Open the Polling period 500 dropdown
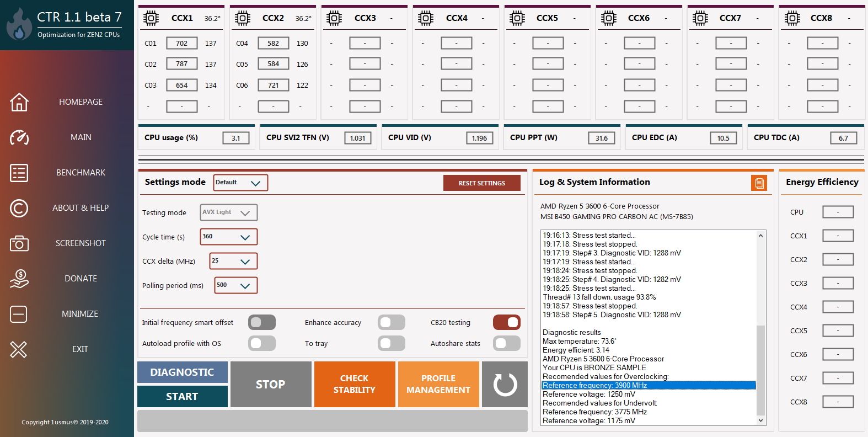 (x=235, y=285)
